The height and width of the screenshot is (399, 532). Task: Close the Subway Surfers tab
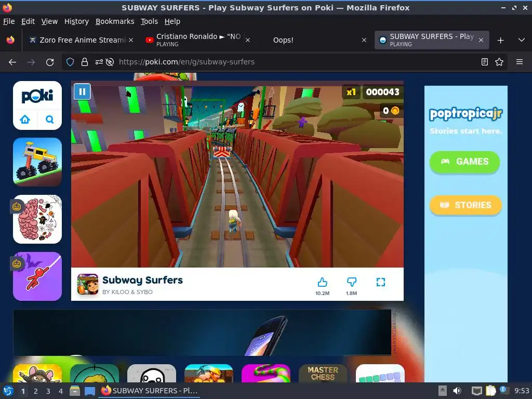click(x=481, y=40)
